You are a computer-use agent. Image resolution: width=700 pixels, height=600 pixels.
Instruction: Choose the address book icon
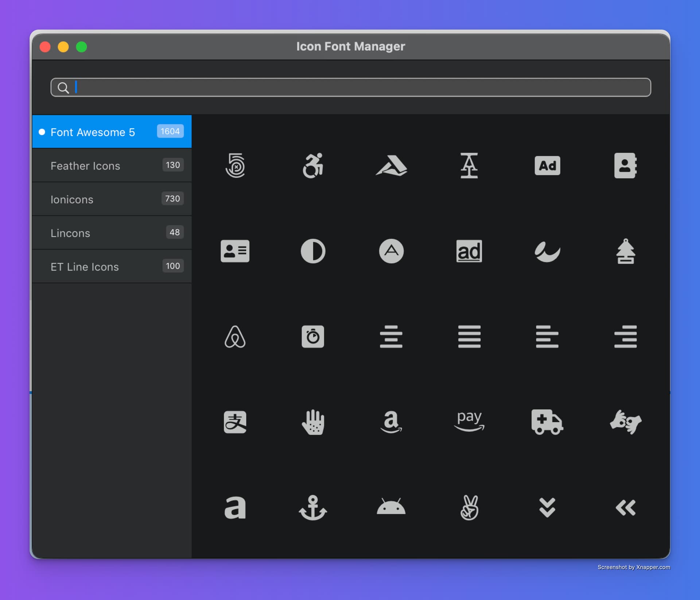click(x=625, y=165)
